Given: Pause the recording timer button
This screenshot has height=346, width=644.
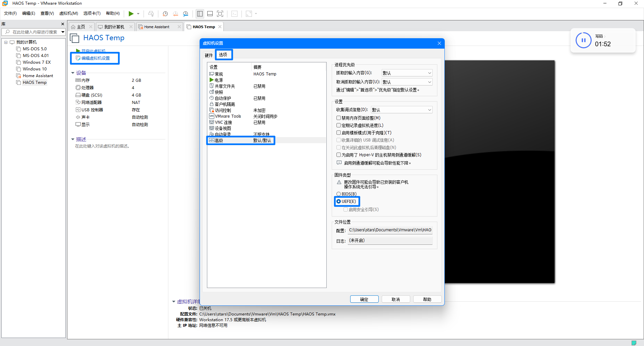Looking at the screenshot, I should (x=583, y=41).
